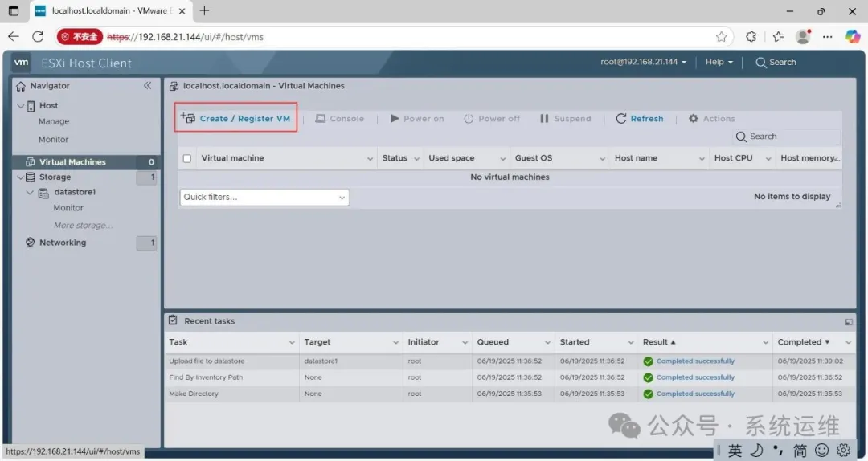This screenshot has width=868, height=461.
Task: Open the Console toolbar item
Action: point(339,118)
